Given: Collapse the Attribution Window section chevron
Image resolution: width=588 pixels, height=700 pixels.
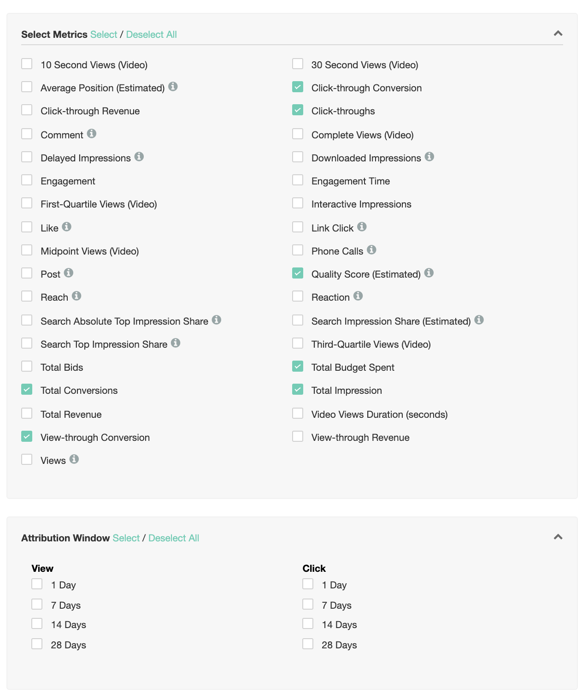Looking at the screenshot, I should pos(558,537).
